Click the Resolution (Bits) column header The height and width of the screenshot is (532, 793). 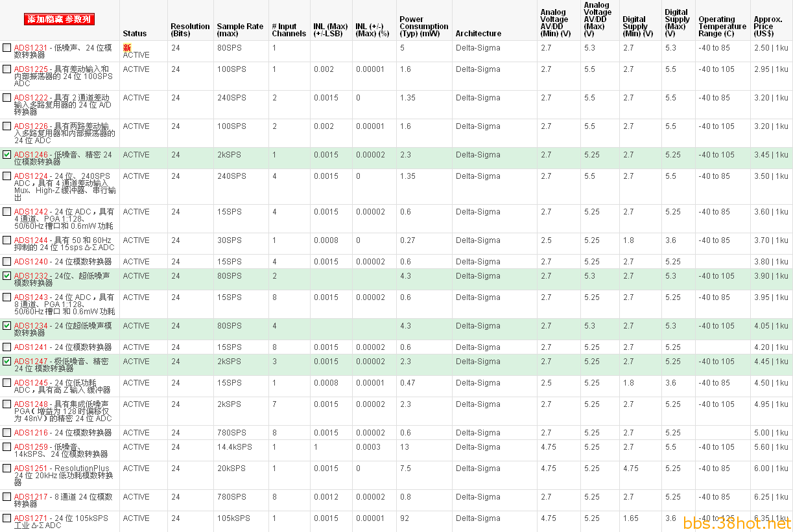pyautogui.click(x=191, y=30)
